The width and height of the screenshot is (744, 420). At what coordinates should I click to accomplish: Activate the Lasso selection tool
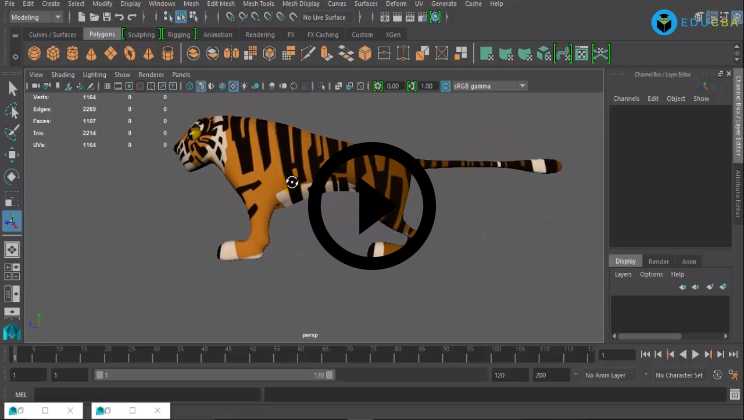(x=12, y=111)
